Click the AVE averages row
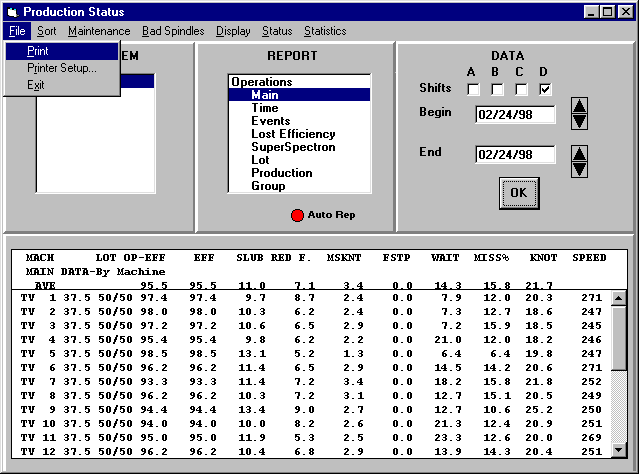The image size is (639, 474). pos(319,285)
